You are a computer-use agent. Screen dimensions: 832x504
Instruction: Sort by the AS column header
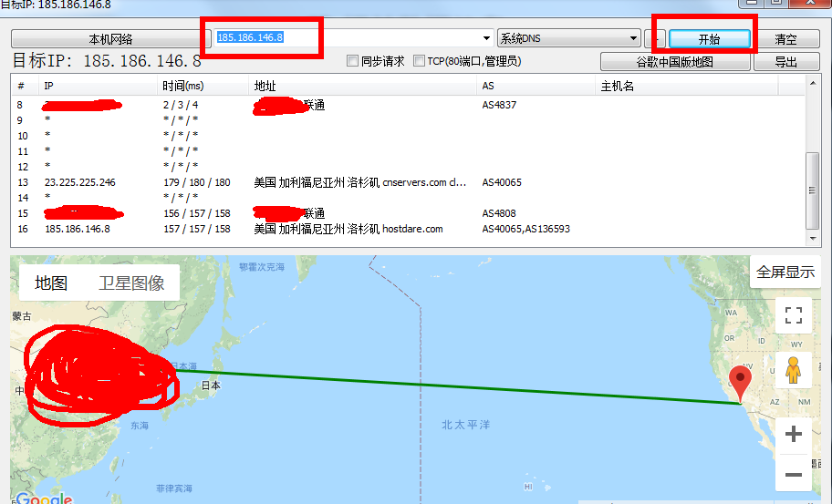pyautogui.click(x=536, y=86)
